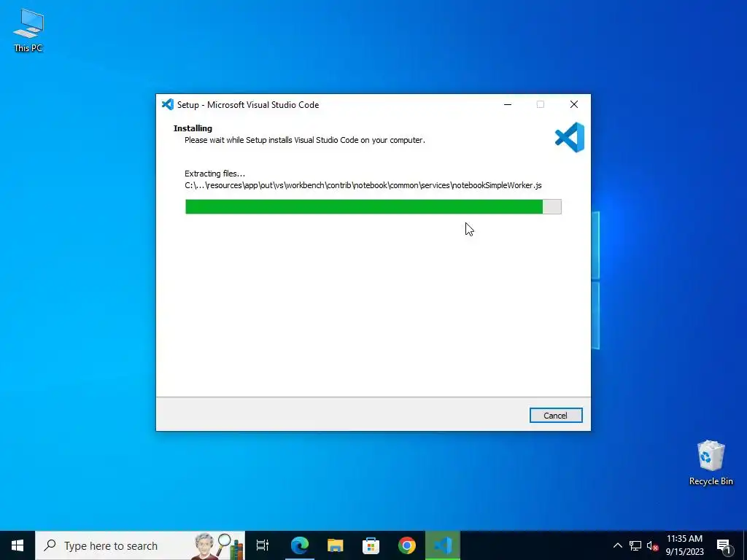
Task: Open the Windows Start menu
Action: pos(18,545)
